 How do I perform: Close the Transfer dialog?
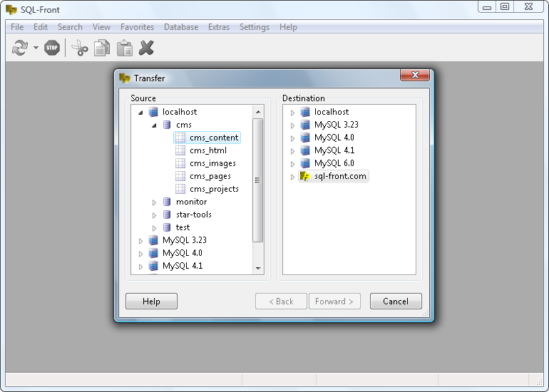coord(415,75)
